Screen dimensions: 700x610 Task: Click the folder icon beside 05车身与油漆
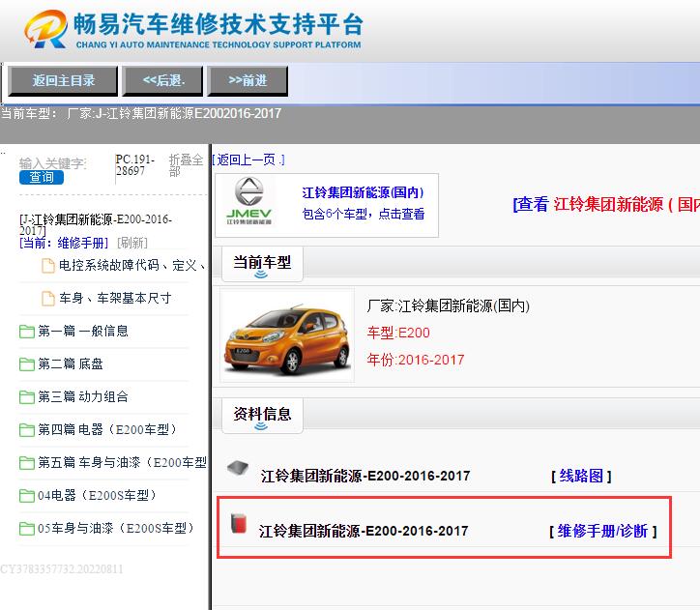(x=27, y=529)
